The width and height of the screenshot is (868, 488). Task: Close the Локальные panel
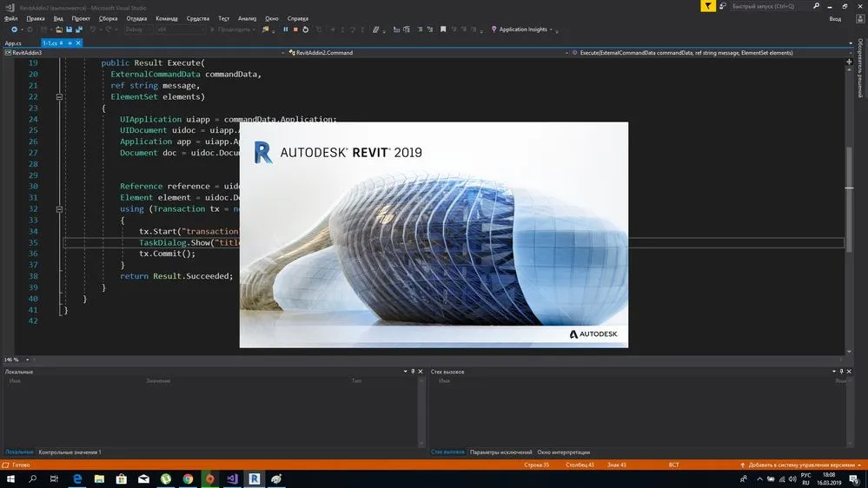(x=421, y=372)
